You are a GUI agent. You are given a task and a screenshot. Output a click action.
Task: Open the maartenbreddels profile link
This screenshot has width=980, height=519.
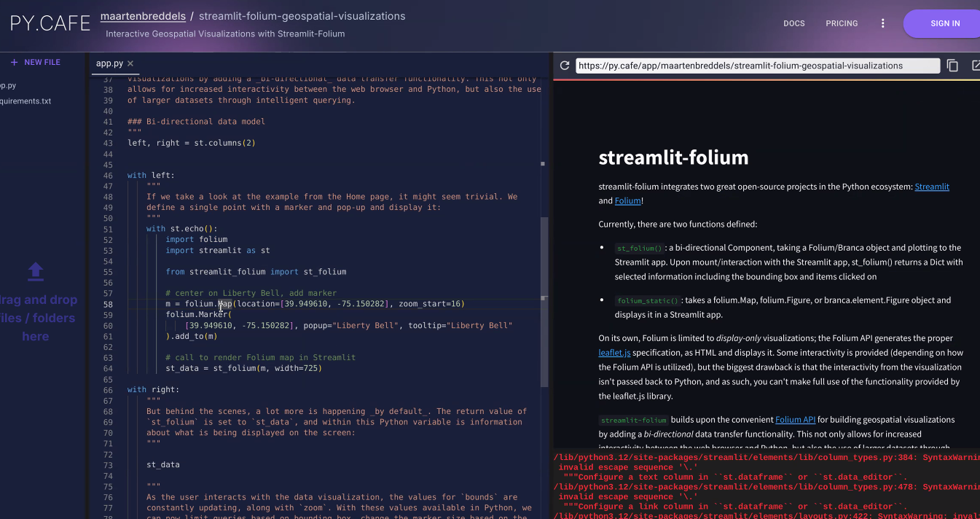pos(143,16)
